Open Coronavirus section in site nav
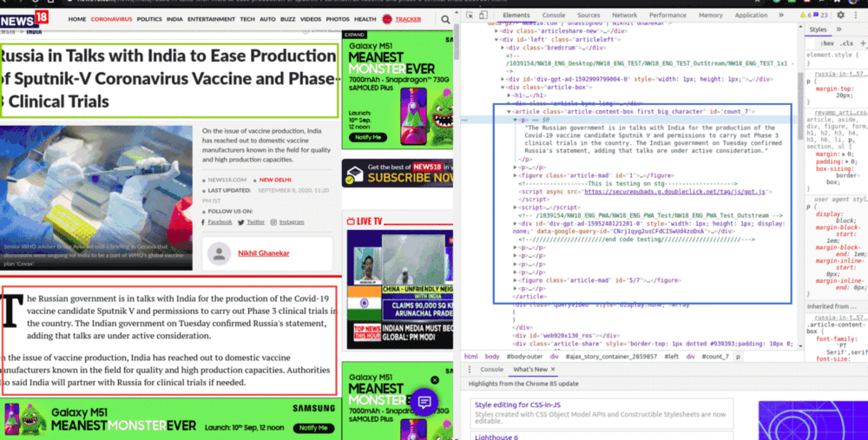This screenshot has height=440, width=868. pos(111,19)
